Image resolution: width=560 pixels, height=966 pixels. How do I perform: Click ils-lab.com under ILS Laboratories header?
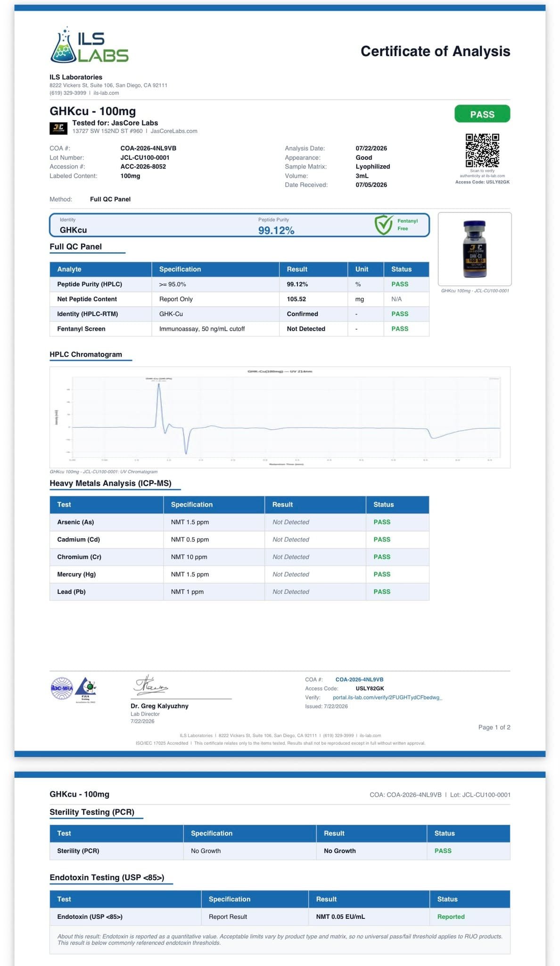pyautogui.click(x=106, y=93)
